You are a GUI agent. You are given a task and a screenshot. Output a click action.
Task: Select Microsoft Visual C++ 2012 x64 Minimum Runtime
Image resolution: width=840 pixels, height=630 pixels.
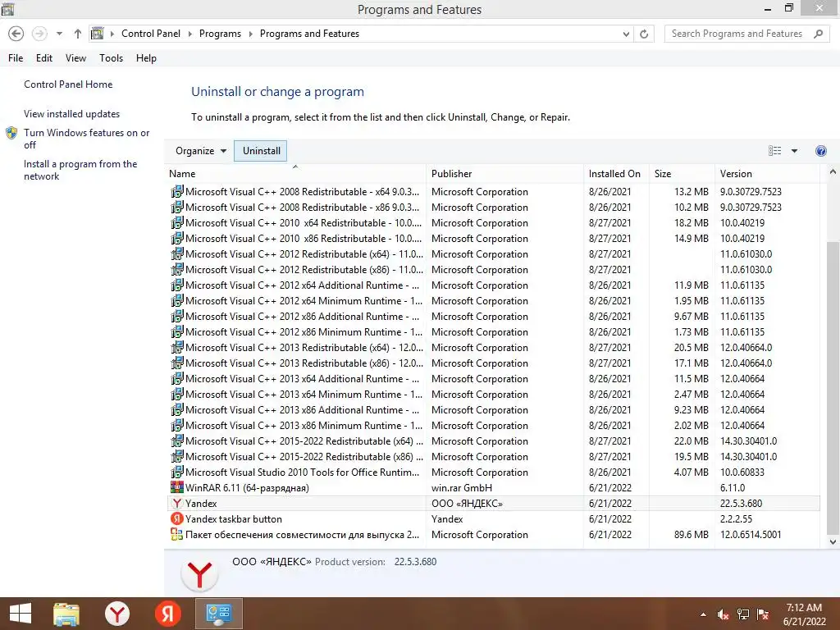click(492, 300)
